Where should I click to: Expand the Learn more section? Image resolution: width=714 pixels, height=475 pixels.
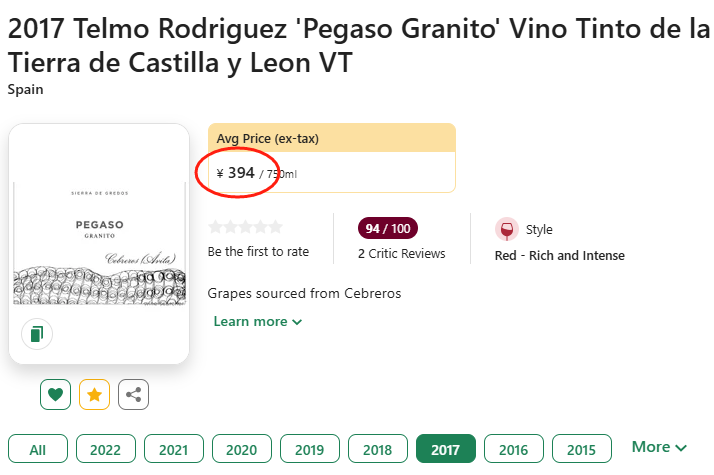coord(257,321)
